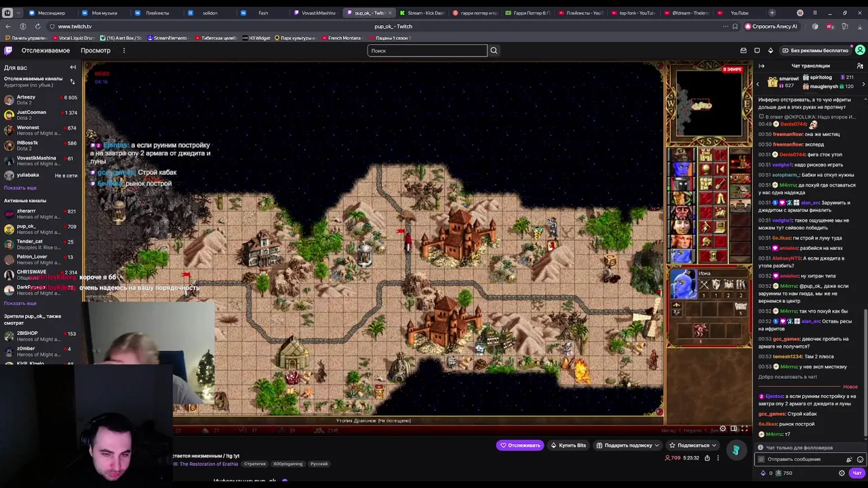Click the game minimap in the stream
This screenshot has height=488, width=868.
click(709, 104)
